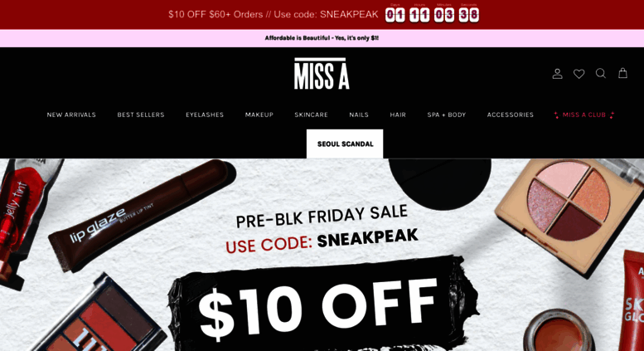Expand the Skincare menu
644x351 pixels.
(x=311, y=115)
